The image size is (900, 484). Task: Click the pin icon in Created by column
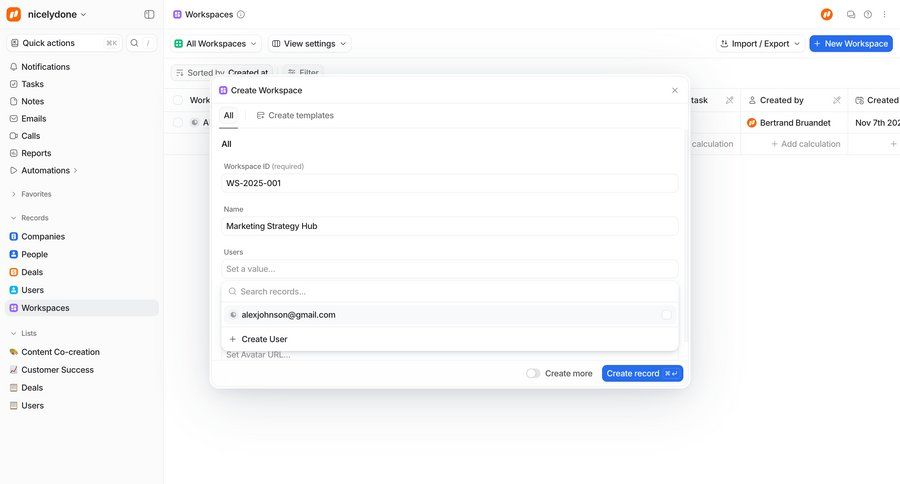pos(837,100)
